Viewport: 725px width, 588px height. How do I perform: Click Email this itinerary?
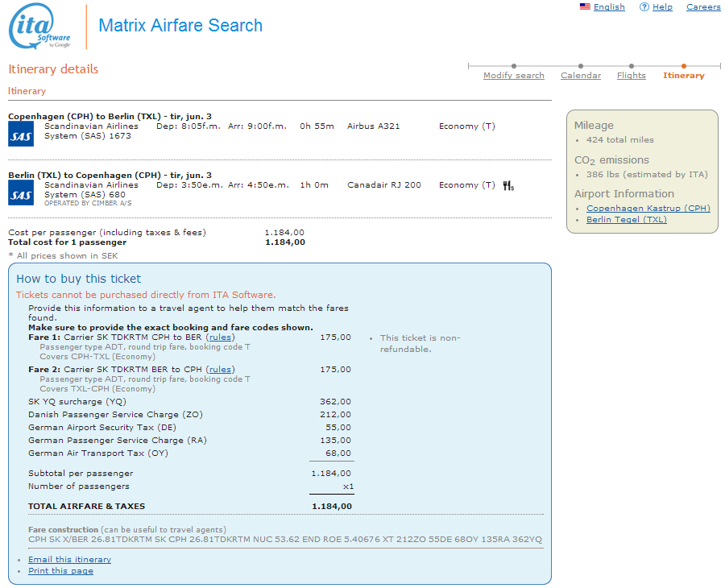(x=69, y=560)
